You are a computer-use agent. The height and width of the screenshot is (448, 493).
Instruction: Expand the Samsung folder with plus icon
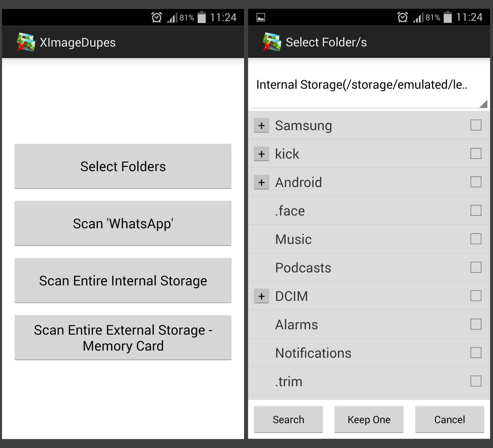(x=262, y=125)
